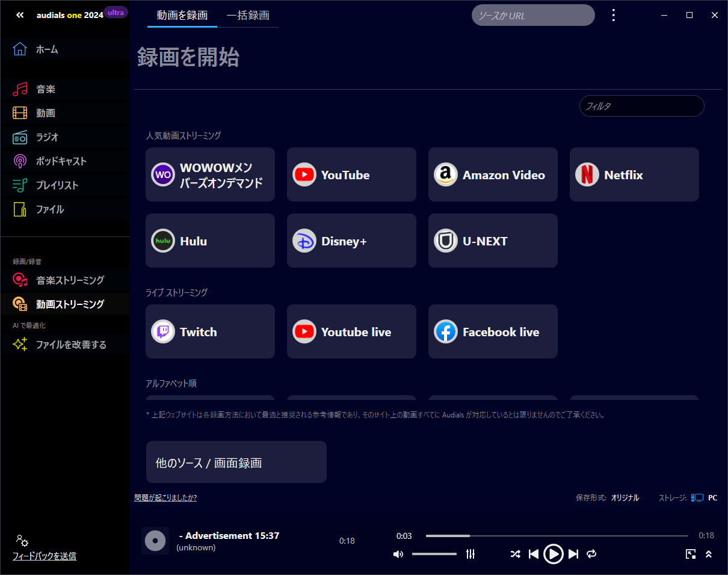Click the 人気動画ストリーミング section heading
Viewport: 728px width, 575px height.
pyautogui.click(x=184, y=135)
